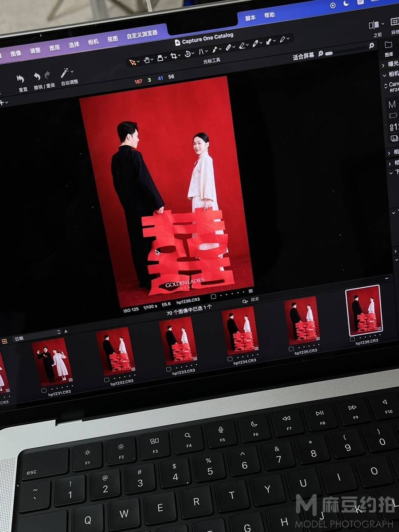The height and width of the screenshot is (532, 399).
Task: Open the library folder icon (图库)
Action: pyautogui.click(x=388, y=45)
